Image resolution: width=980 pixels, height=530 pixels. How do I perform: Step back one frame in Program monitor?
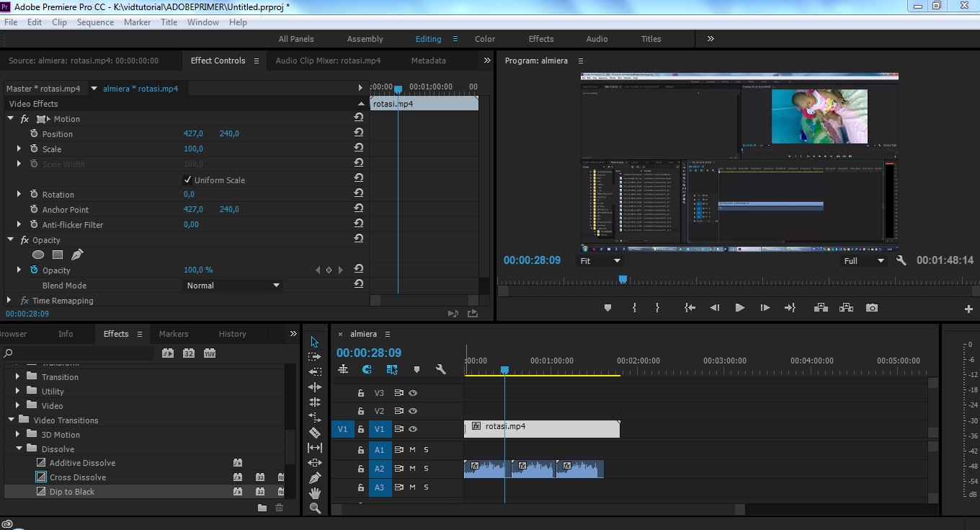(x=714, y=308)
